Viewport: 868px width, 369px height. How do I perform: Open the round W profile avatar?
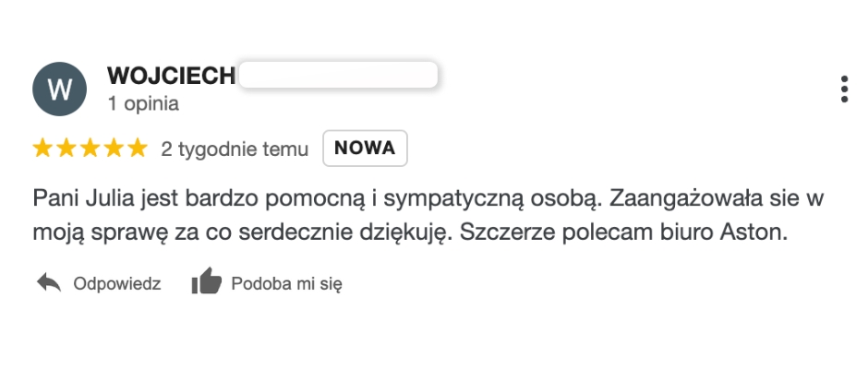60,89
